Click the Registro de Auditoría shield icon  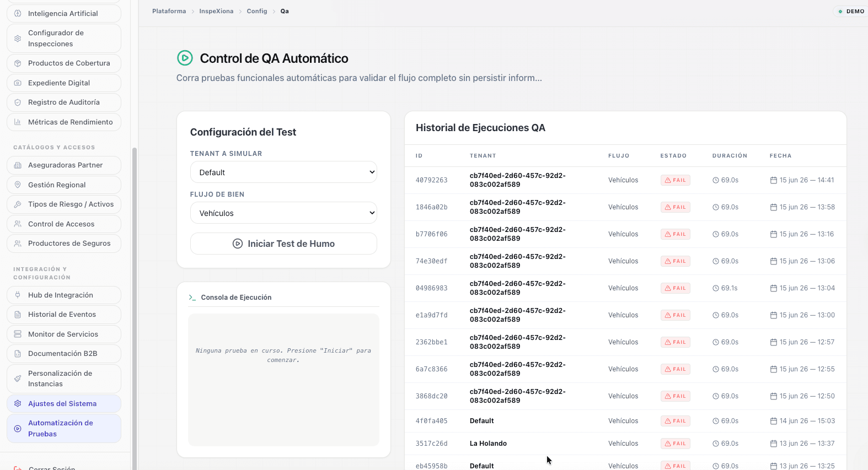point(18,102)
